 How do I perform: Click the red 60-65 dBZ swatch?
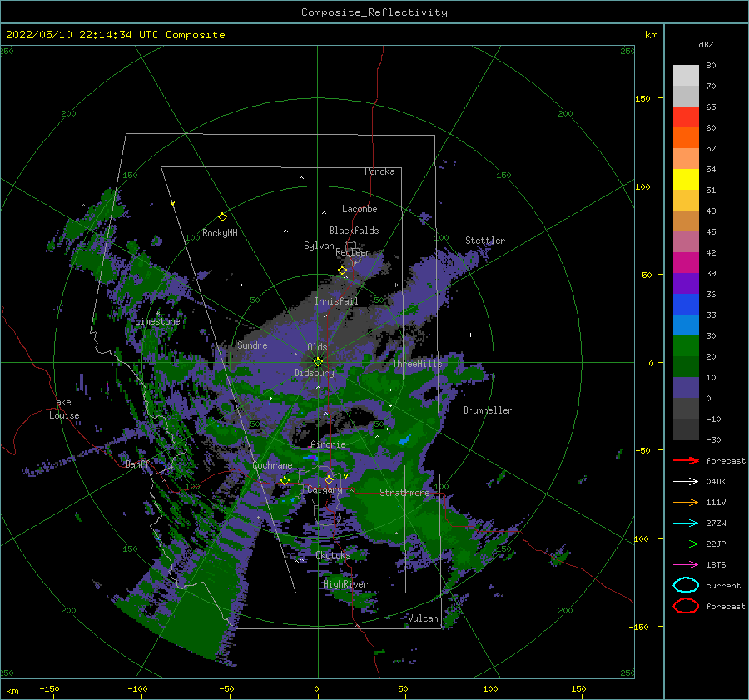686,117
